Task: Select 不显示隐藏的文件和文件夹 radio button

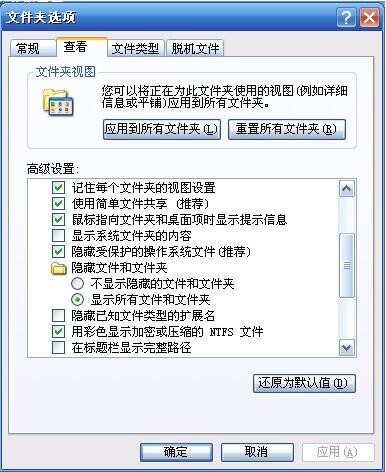Action: pos(77,284)
